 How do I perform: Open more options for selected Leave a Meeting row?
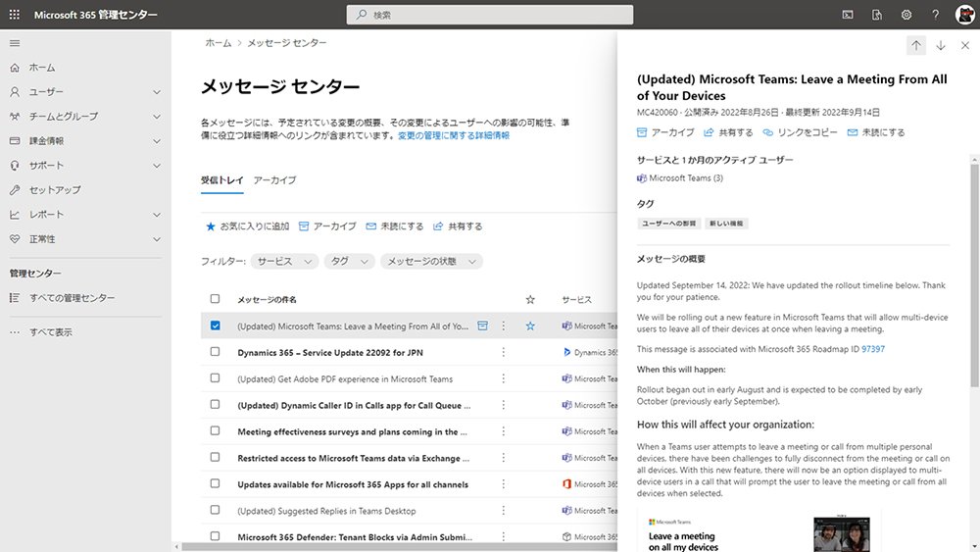point(503,326)
